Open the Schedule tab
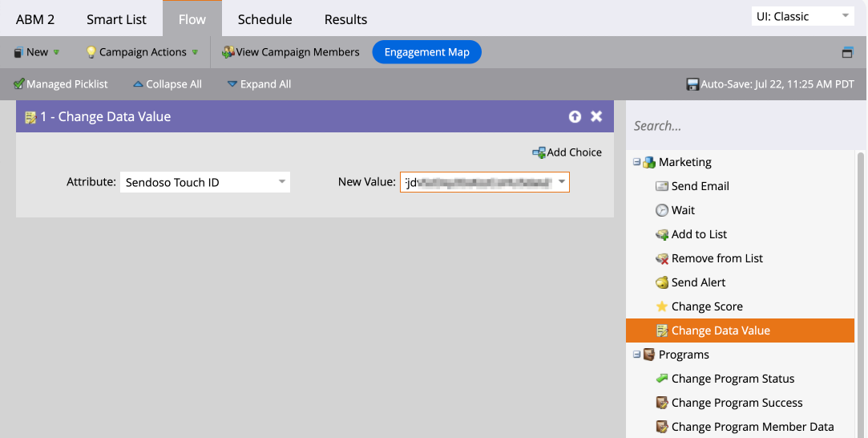The image size is (868, 438). (x=264, y=19)
